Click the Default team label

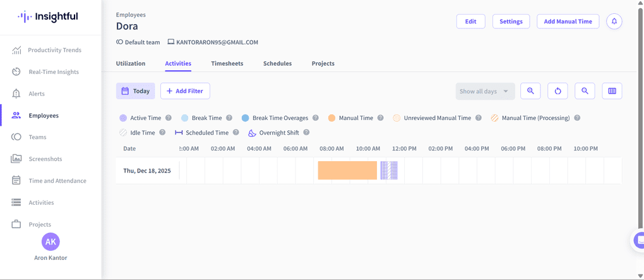(x=138, y=42)
